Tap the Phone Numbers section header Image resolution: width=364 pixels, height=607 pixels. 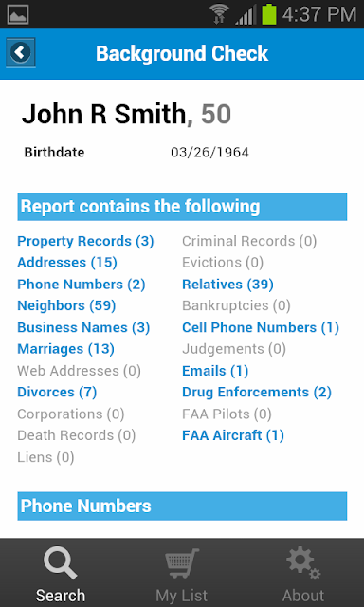[x=182, y=506]
